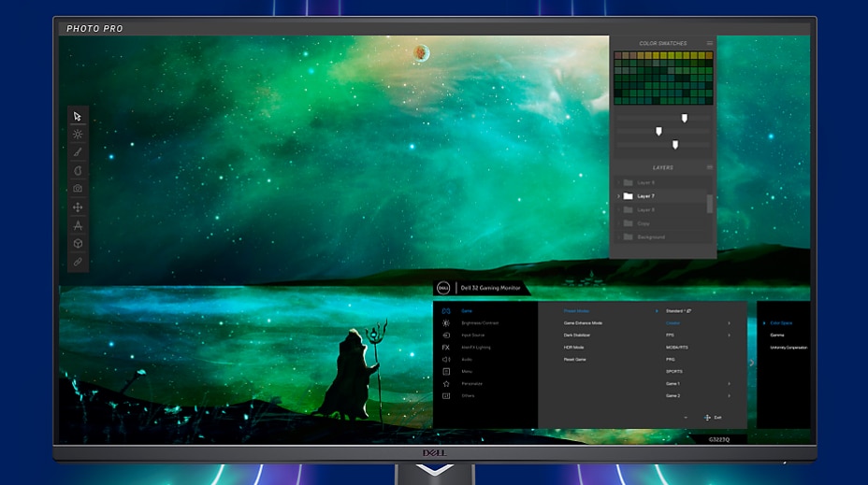The width and height of the screenshot is (868, 485).
Task: Select the arrow pointer tool
Action: click(x=78, y=117)
